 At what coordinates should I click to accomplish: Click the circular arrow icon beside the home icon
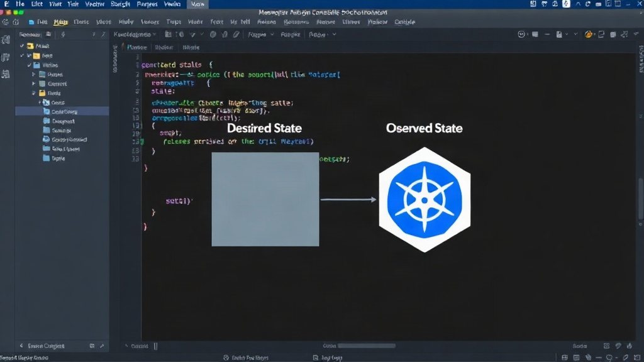click(6, 22)
